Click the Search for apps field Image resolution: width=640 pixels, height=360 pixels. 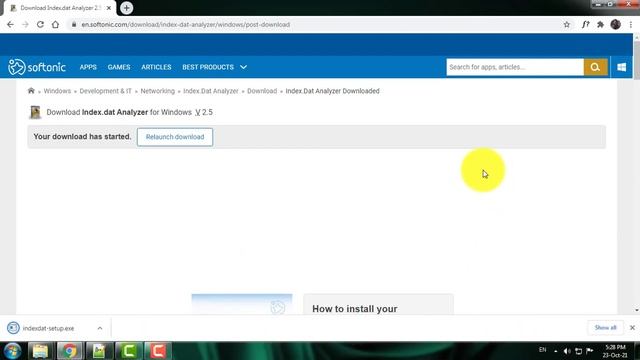tap(515, 67)
